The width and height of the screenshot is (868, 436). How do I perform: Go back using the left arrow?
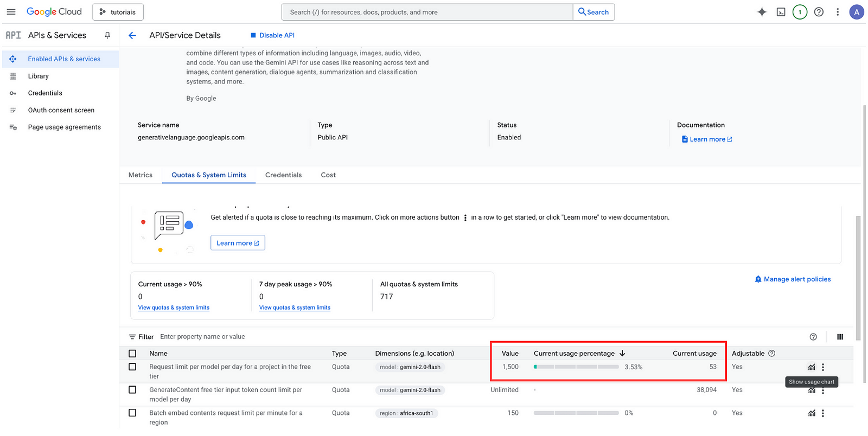[x=132, y=35]
